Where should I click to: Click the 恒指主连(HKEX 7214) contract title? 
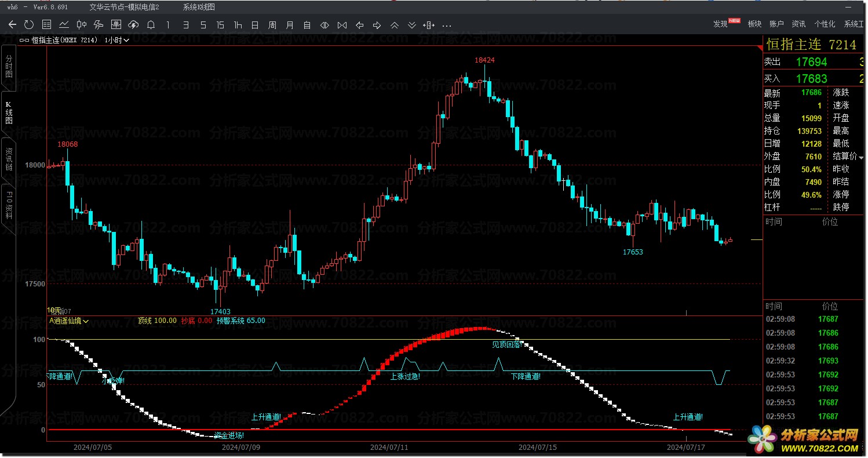click(64, 40)
